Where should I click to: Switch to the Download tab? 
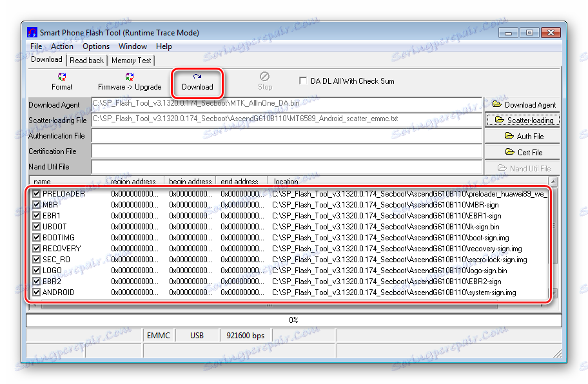pos(46,59)
